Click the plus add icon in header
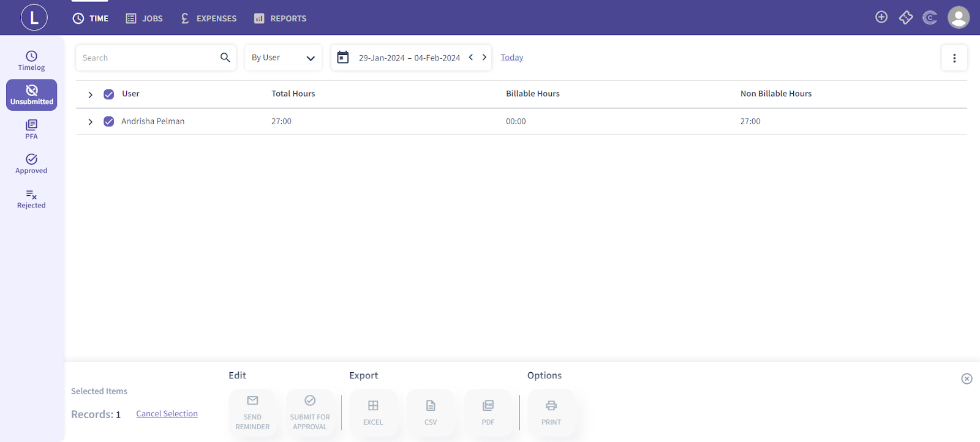This screenshot has width=980, height=442. point(881,17)
